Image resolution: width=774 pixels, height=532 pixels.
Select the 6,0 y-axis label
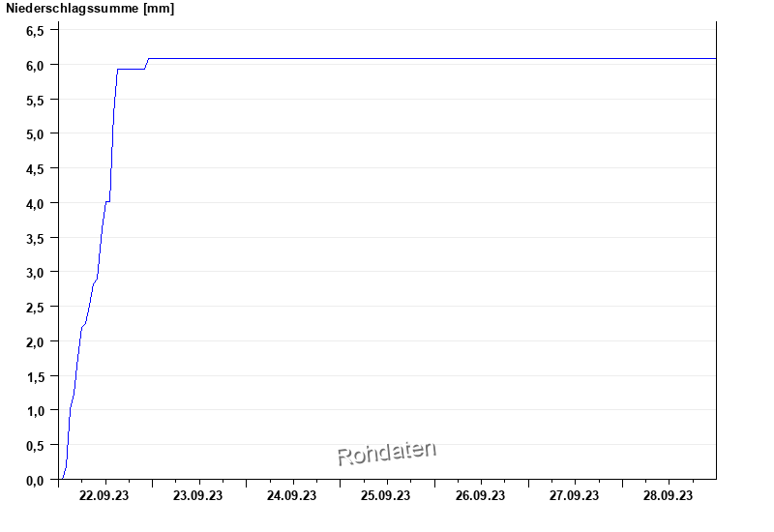[x=35, y=66]
